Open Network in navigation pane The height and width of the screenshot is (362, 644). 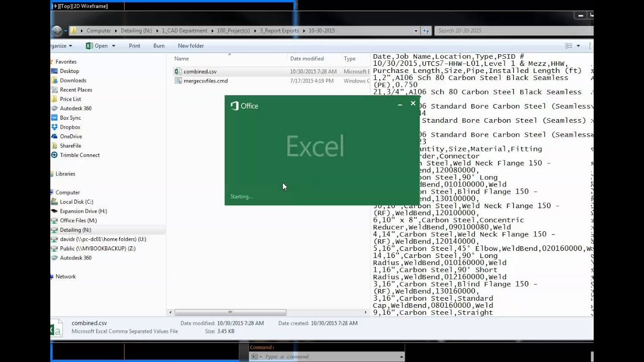coord(65,277)
